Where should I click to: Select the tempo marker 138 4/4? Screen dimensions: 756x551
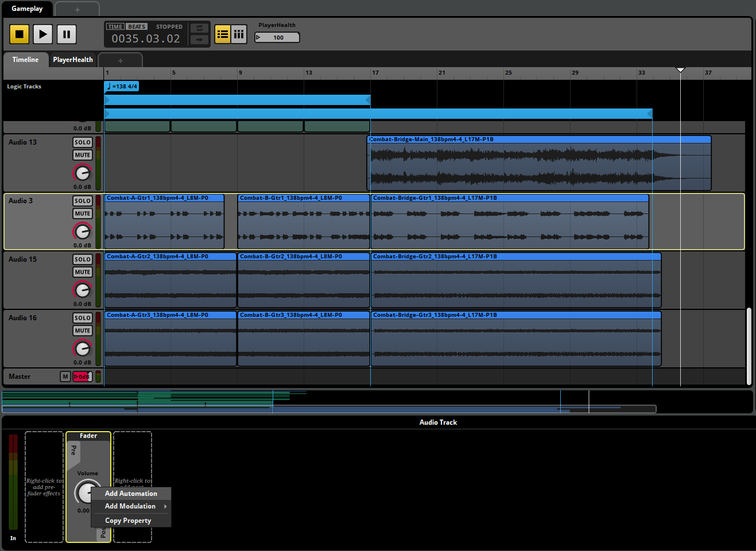click(x=122, y=87)
